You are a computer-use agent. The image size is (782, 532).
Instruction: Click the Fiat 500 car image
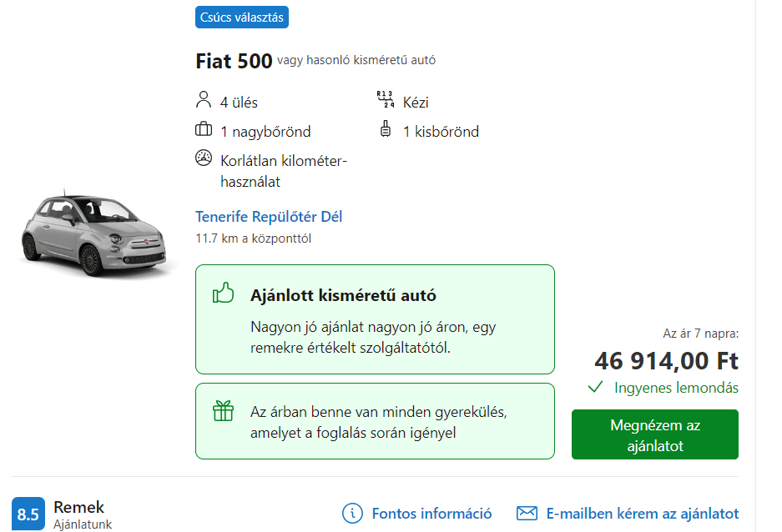[x=98, y=234]
